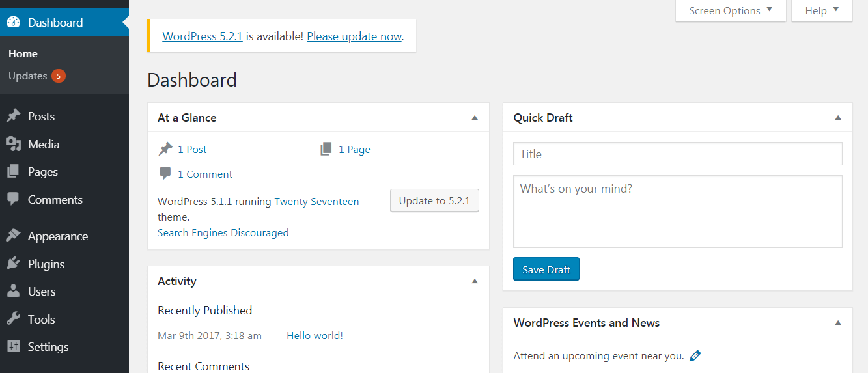Open the Plugins menu

[64, 264]
